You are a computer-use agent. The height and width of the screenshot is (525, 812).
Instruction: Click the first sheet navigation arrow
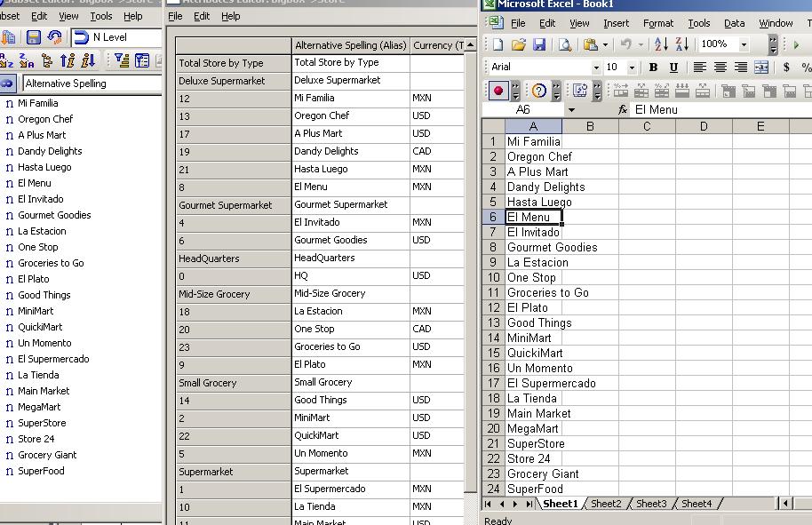point(488,504)
